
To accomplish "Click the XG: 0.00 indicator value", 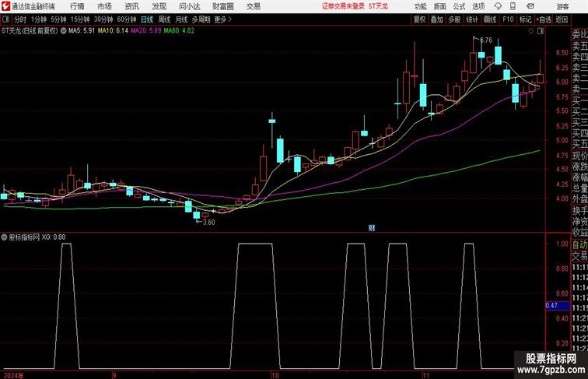I will (54, 237).
